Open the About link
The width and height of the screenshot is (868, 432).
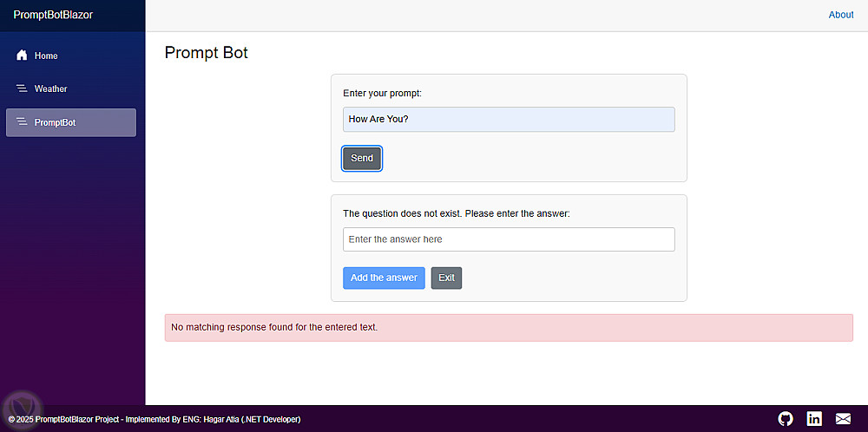[841, 15]
